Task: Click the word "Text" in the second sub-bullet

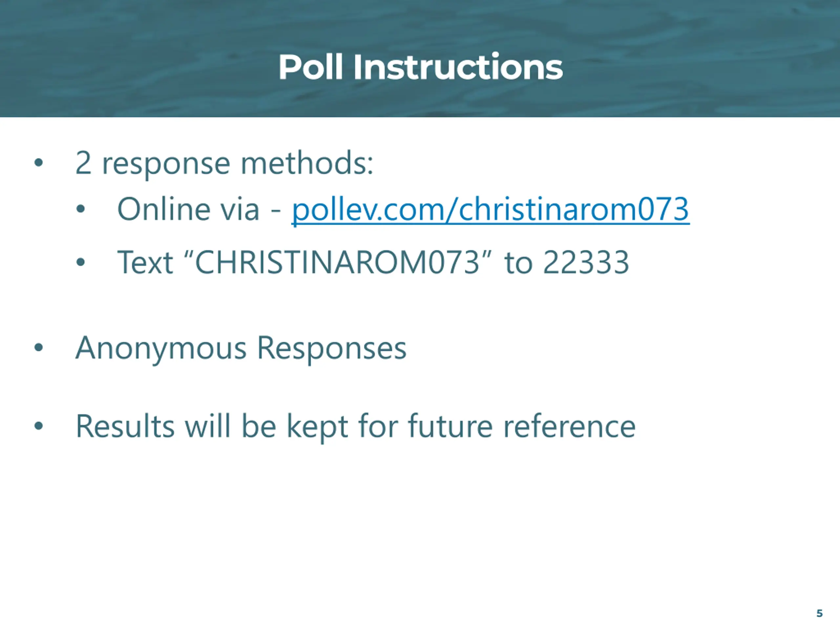Action: pos(145,262)
